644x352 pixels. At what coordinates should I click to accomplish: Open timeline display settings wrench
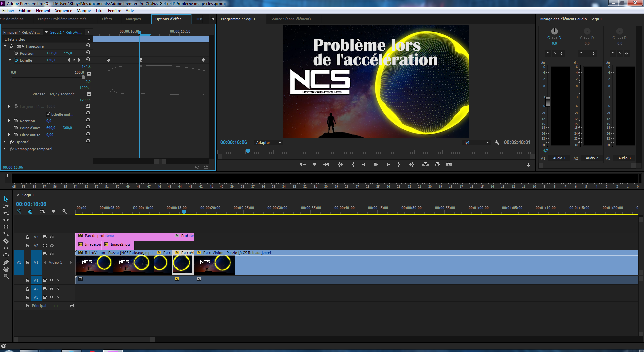click(x=65, y=212)
